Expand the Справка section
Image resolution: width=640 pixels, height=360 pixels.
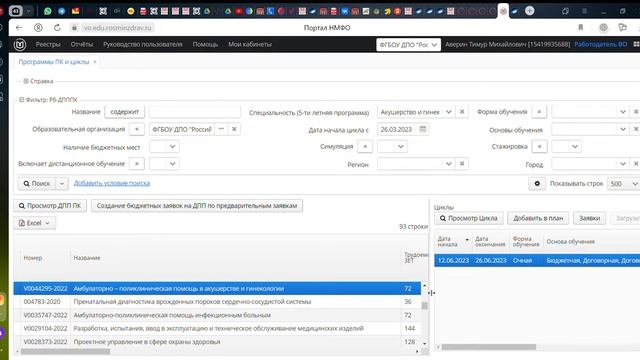click(x=26, y=81)
